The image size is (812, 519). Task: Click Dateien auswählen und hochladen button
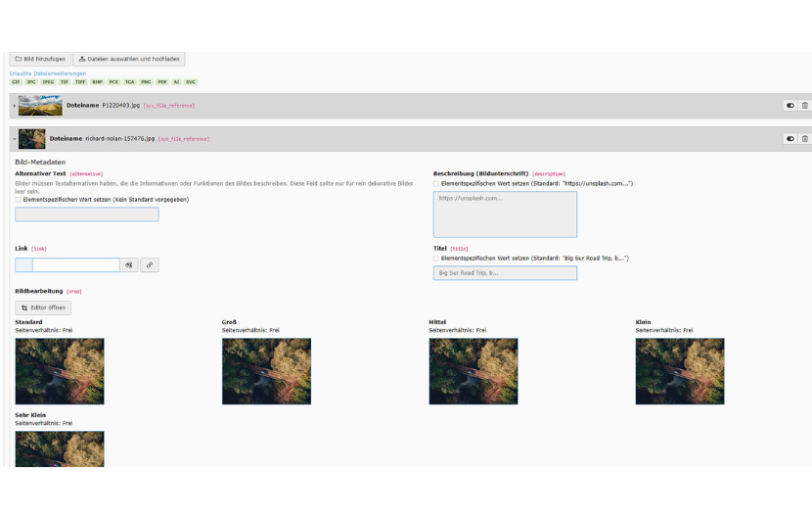click(x=129, y=59)
